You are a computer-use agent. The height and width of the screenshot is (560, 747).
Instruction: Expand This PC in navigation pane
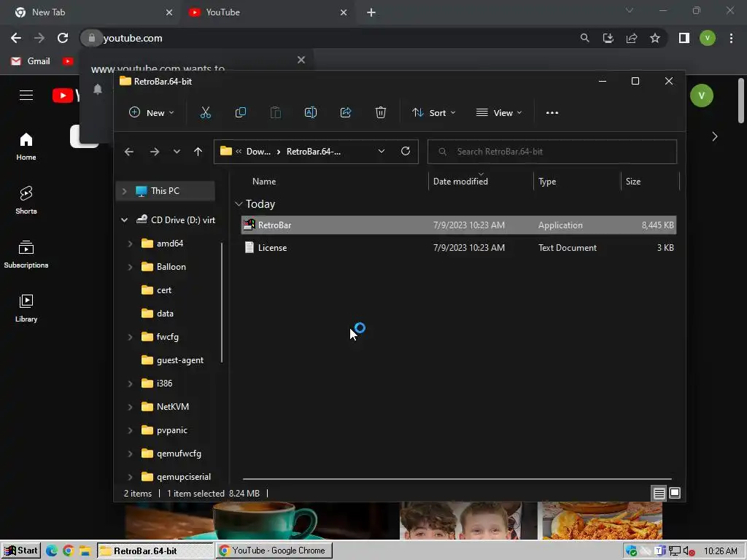124,191
